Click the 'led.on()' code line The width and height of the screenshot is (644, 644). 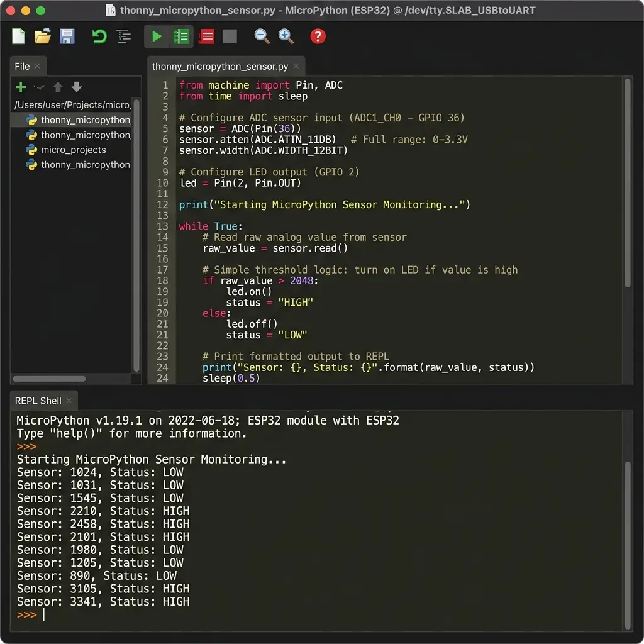coord(249,292)
